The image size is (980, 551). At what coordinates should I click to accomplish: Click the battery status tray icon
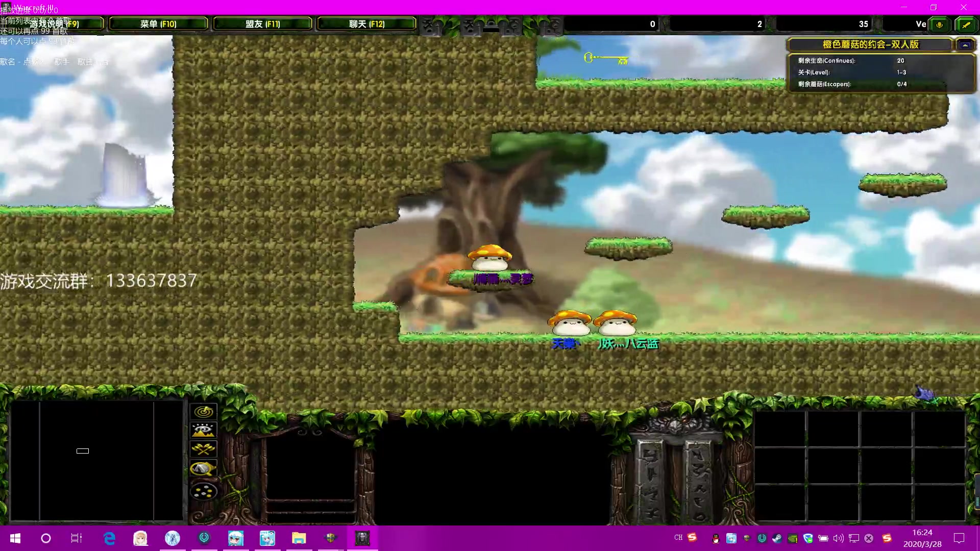pyautogui.click(x=823, y=538)
